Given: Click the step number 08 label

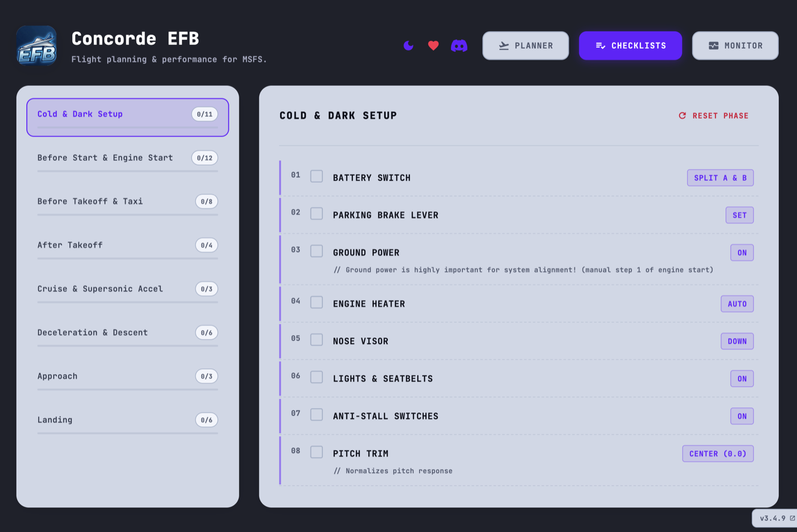Looking at the screenshot, I should [x=295, y=451].
